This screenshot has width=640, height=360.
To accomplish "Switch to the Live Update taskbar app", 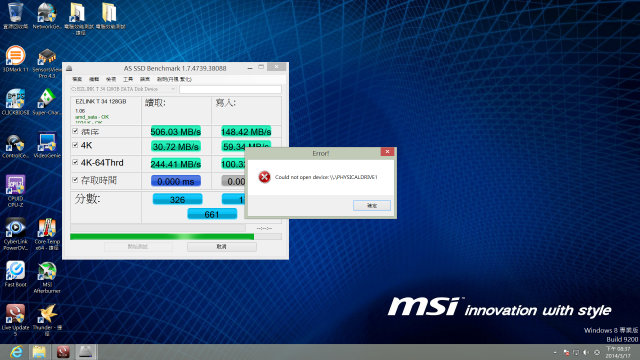I will click(63, 352).
